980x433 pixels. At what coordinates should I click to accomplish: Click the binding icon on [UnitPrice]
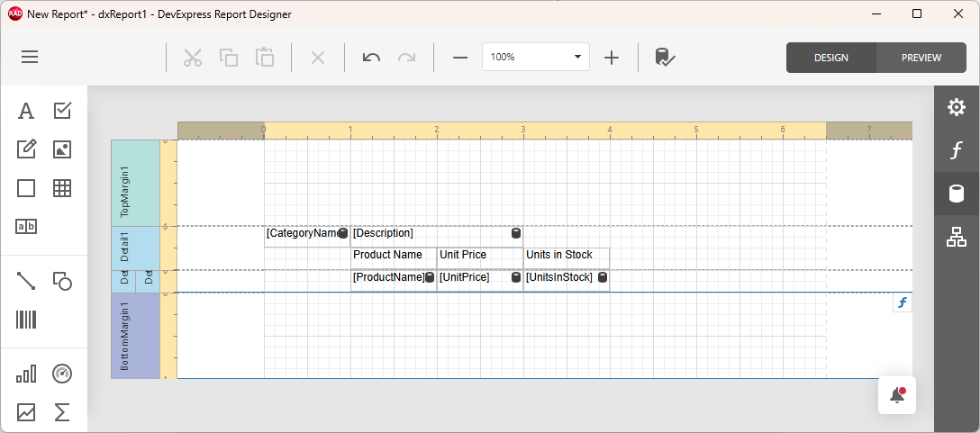[515, 277]
